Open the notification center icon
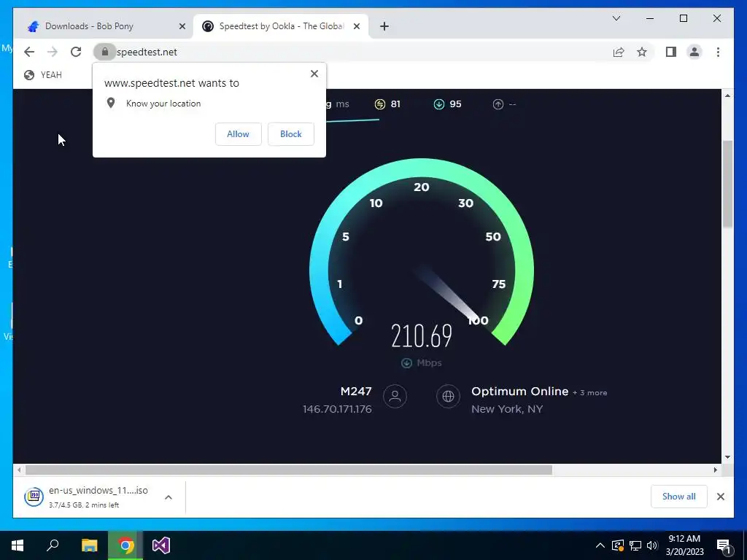Image resolution: width=747 pixels, height=560 pixels. [724, 546]
